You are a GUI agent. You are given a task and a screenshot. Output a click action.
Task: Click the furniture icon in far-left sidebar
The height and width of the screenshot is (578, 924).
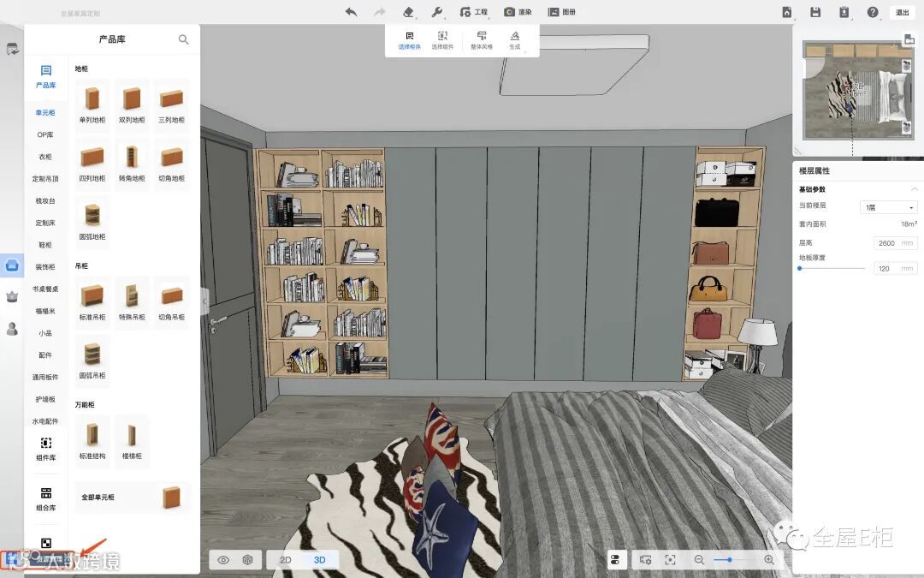12,266
